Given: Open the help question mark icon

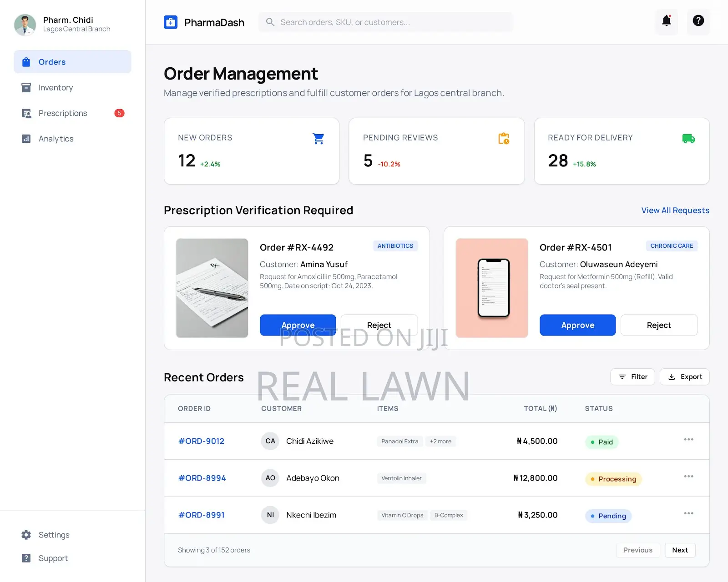Looking at the screenshot, I should [x=698, y=21].
